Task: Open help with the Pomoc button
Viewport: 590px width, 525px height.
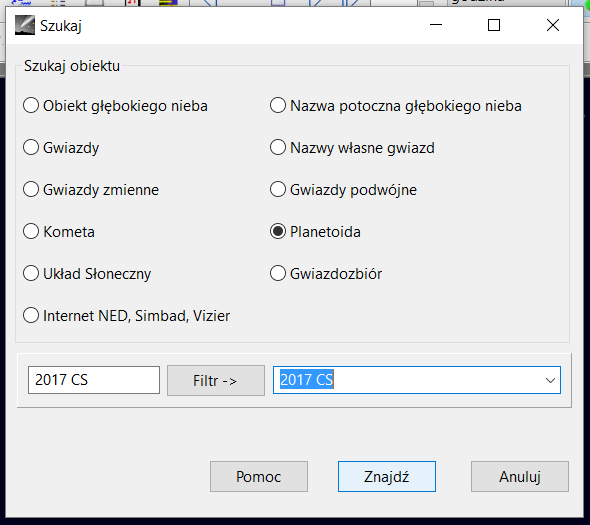Action: 259,476
